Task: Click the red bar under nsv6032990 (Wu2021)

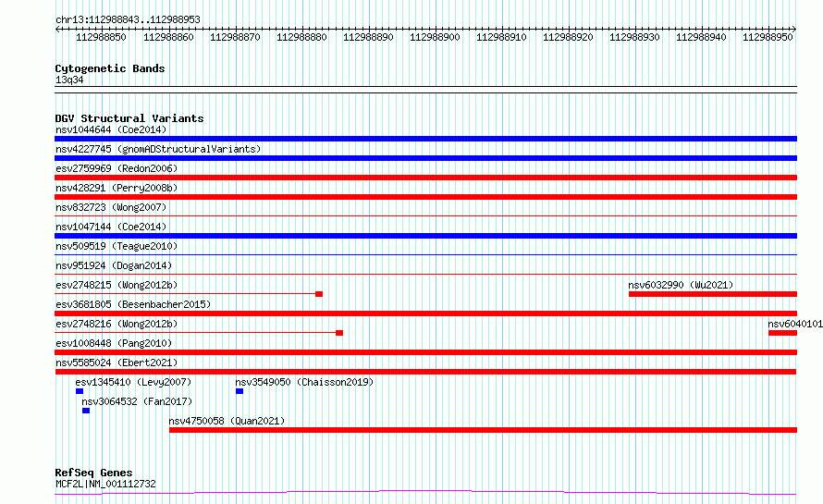Action: 713,294
